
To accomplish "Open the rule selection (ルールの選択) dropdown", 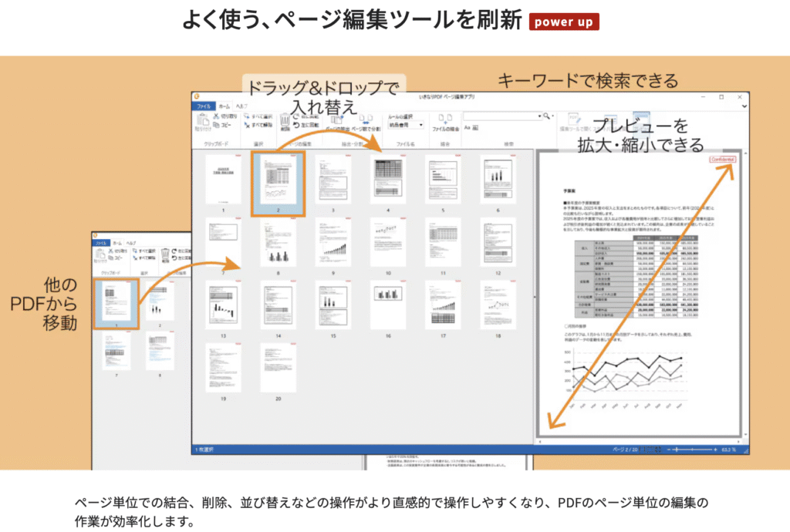I will [x=406, y=125].
